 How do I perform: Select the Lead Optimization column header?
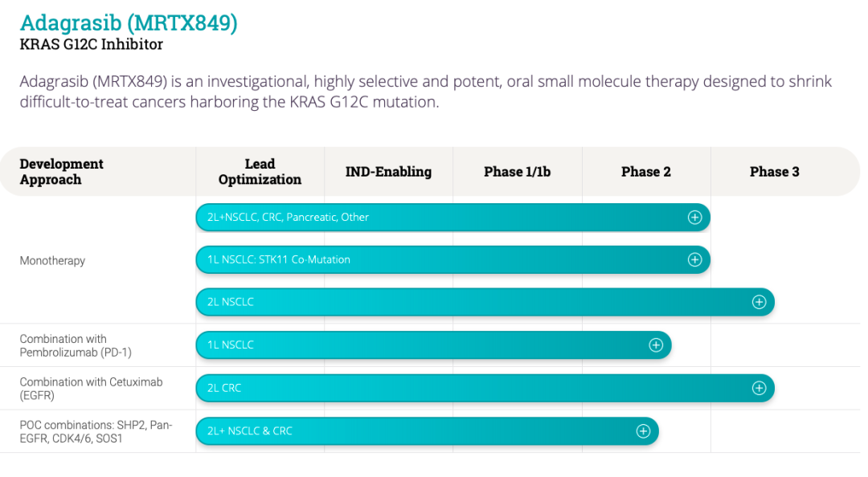(260, 172)
